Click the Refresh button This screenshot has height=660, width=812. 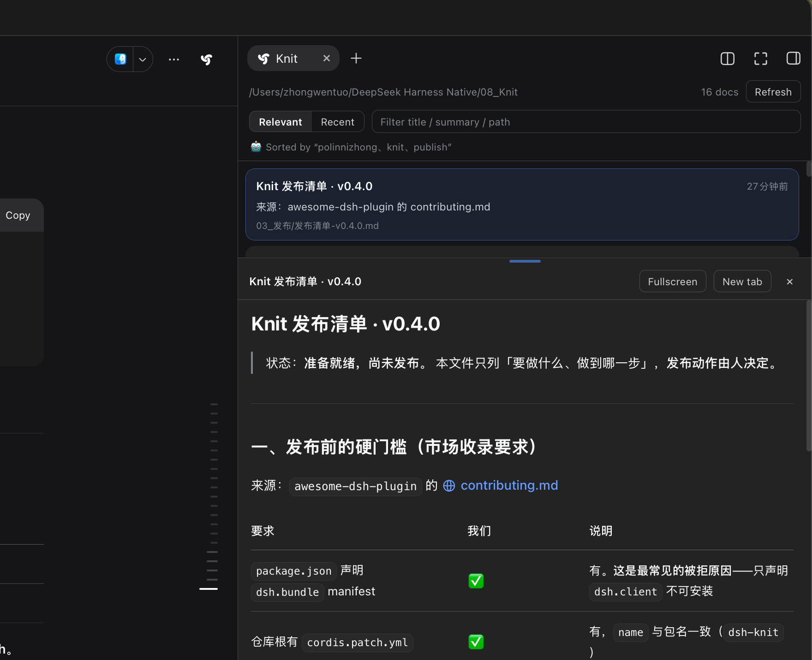773,92
